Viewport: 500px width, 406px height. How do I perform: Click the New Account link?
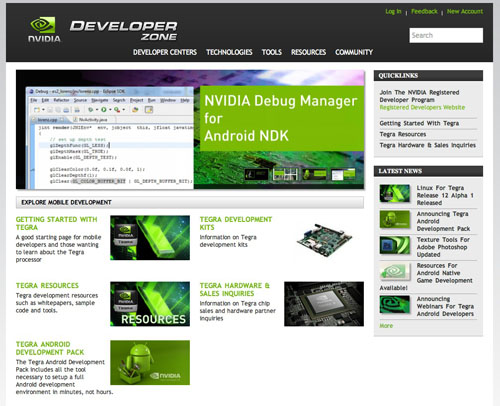point(465,11)
